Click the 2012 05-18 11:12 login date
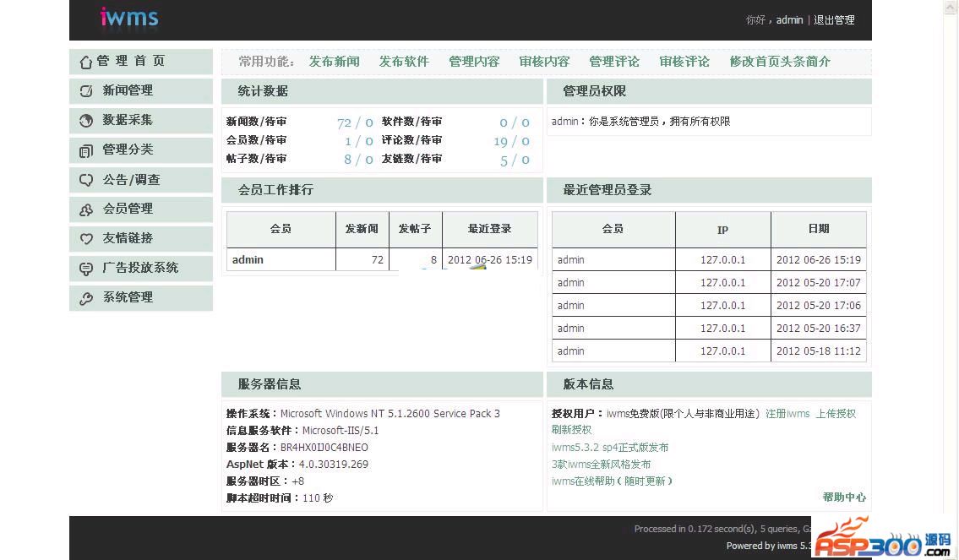The width and height of the screenshot is (959, 560). 819,351
